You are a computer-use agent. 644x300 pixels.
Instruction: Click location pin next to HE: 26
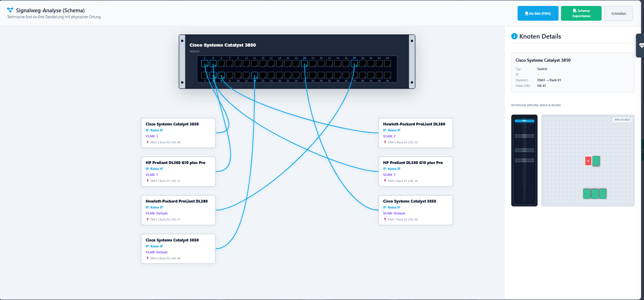(385, 181)
